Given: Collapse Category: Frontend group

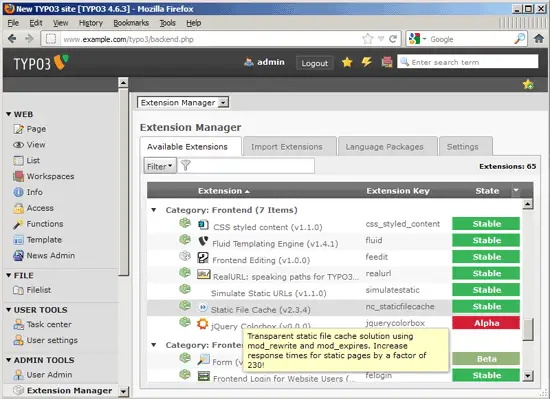Looking at the screenshot, I should [154, 210].
